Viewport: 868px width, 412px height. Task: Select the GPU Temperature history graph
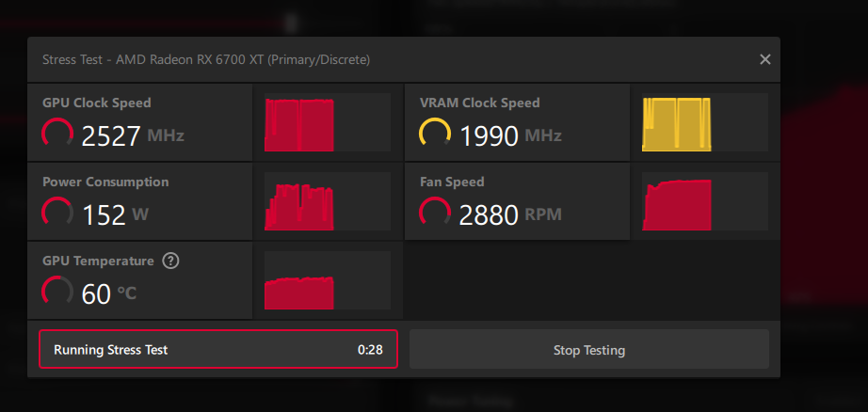[328, 279]
